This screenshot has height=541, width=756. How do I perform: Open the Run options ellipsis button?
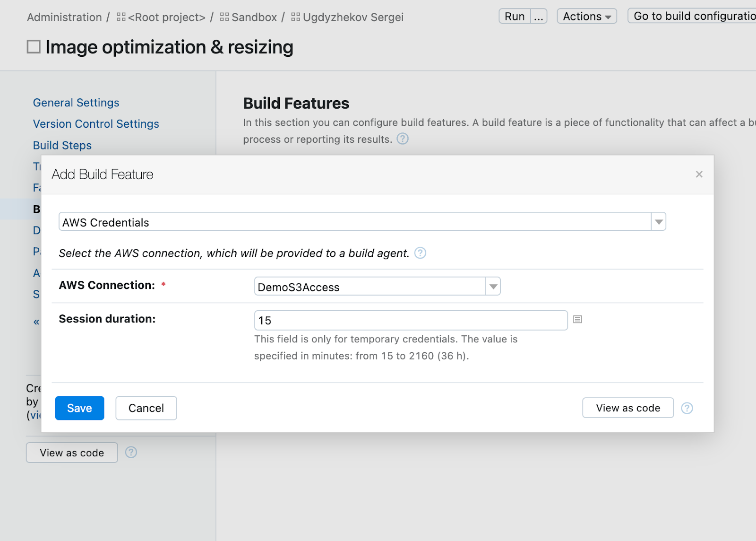pos(539,17)
